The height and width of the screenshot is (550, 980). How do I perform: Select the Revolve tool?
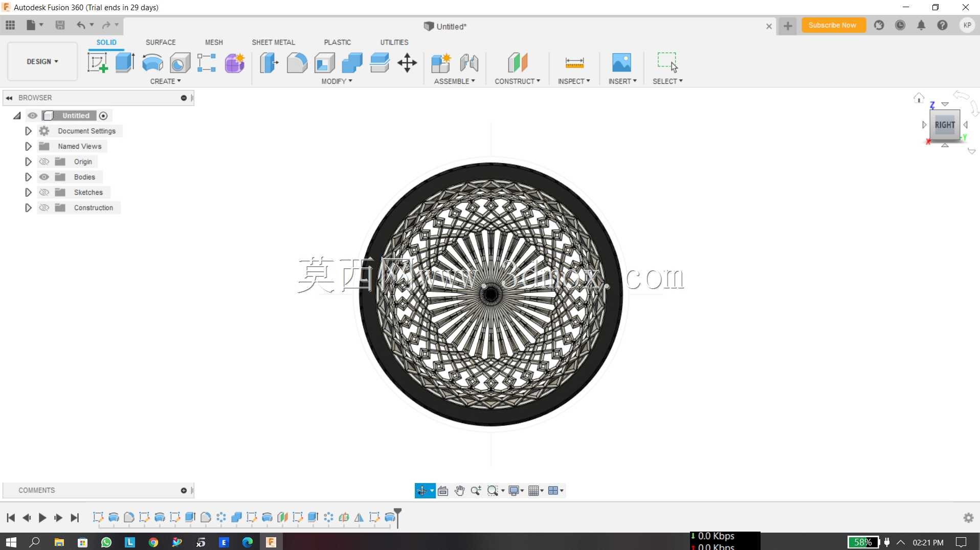(x=152, y=63)
